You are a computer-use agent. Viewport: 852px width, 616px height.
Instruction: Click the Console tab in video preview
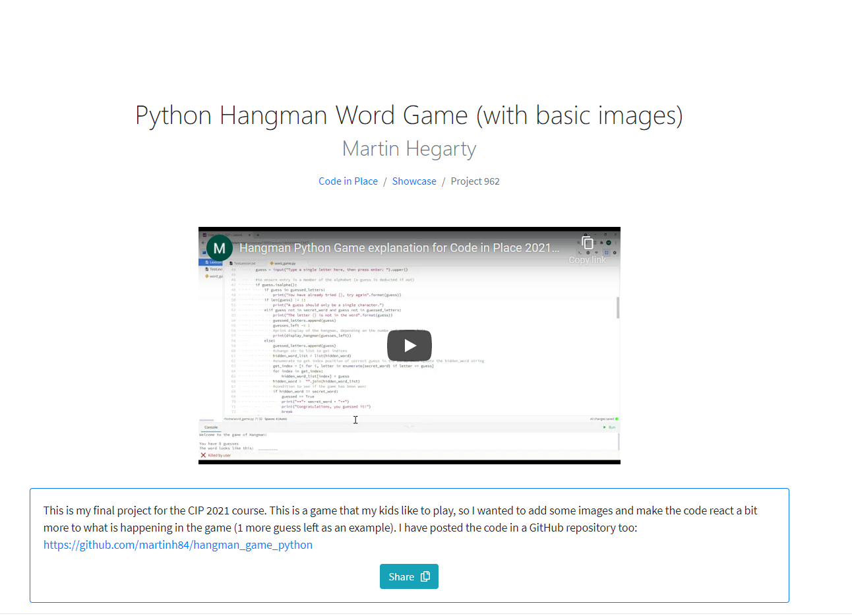[211, 427]
